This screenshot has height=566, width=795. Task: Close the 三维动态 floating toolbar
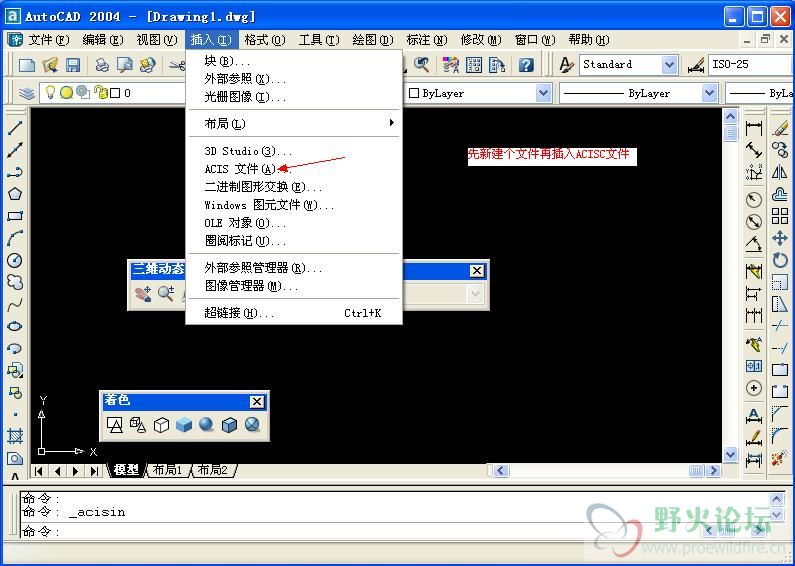point(477,271)
